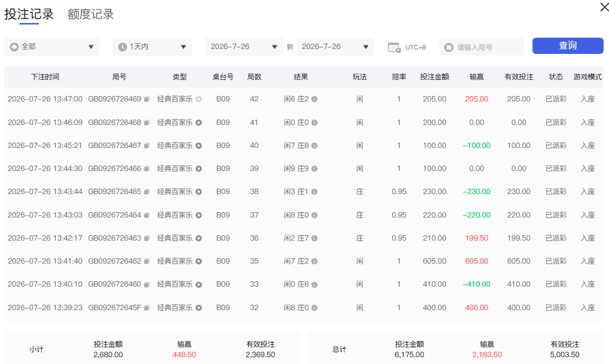Show result info for round 37
This screenshot has height=364, width=609.
314,216
